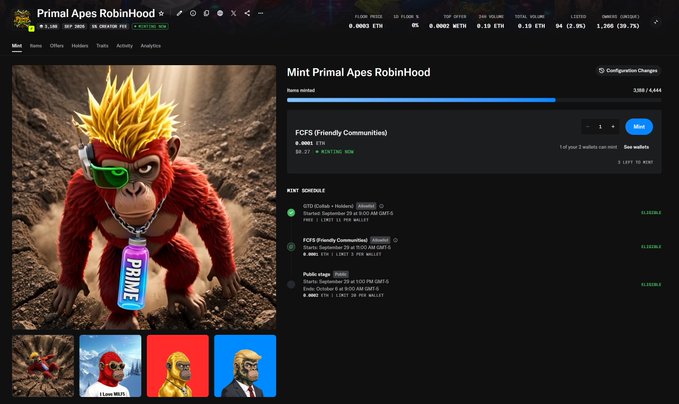Click the Public stage status circle
This screenshot has width=679, height=404.
click(x=291, y=284)
